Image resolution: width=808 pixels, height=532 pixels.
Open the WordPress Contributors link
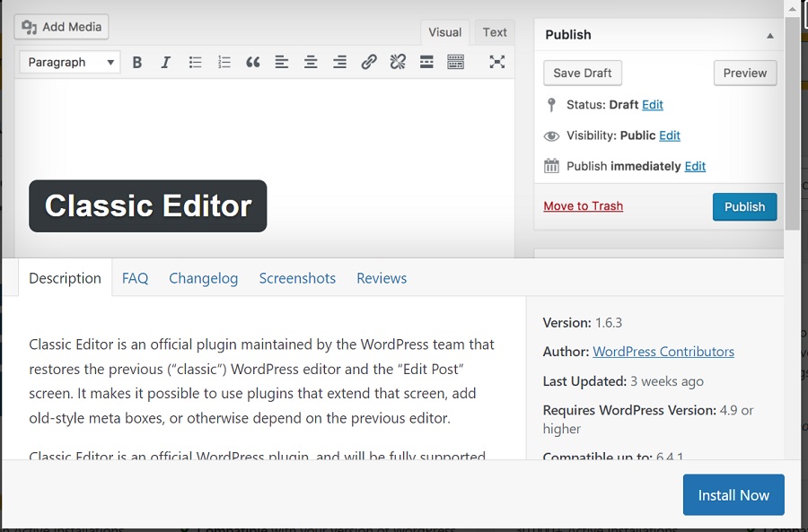[x=663, y=351]
